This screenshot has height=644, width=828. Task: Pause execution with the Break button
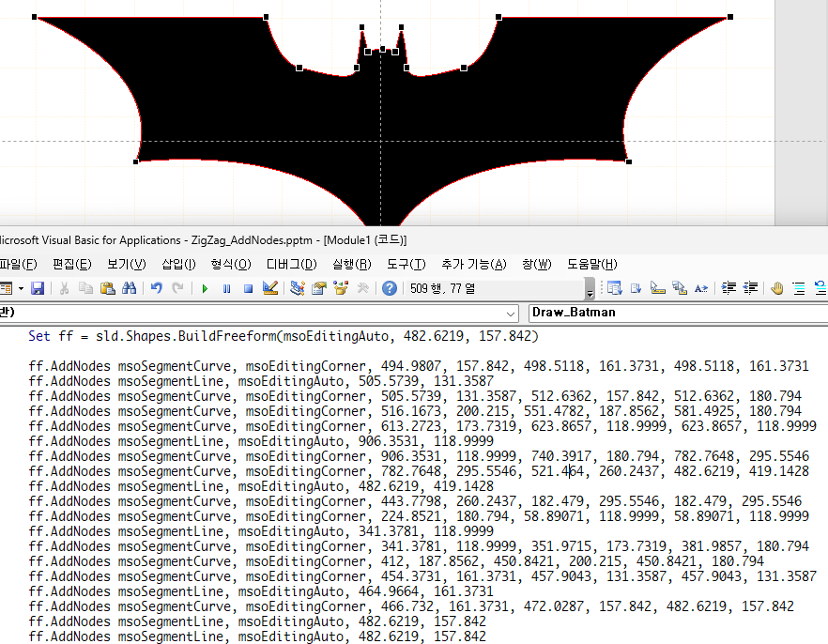[x=226, y=289]
